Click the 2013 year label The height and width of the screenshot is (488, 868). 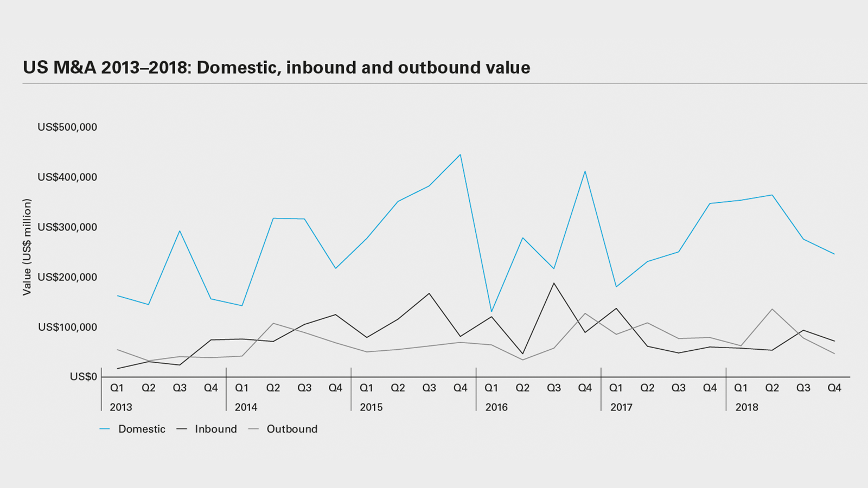120,407
